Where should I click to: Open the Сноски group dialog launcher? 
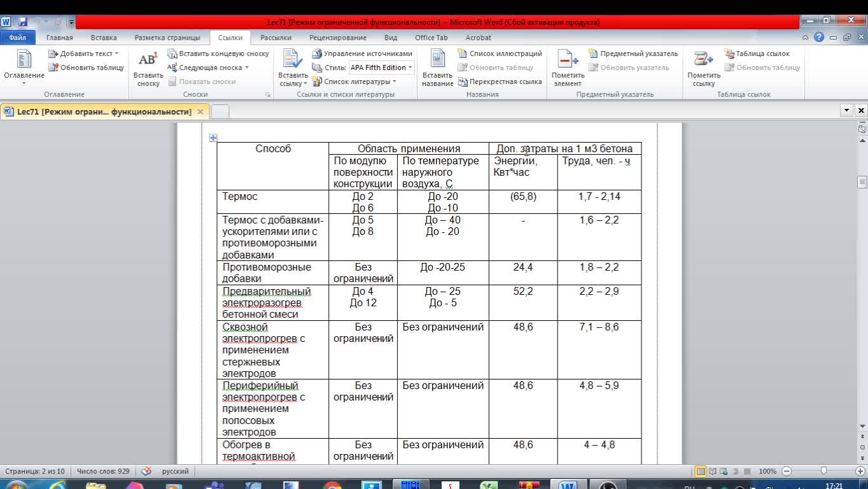pos(268,94)
